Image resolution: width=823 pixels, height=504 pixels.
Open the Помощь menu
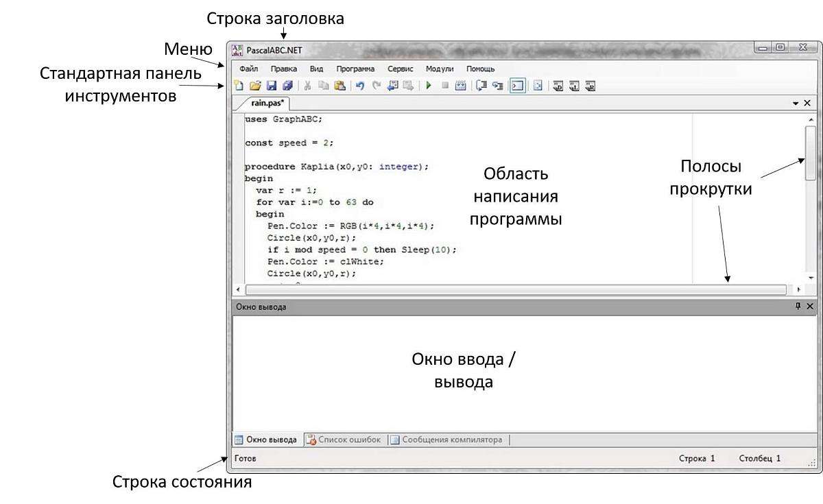coord(481,69)
